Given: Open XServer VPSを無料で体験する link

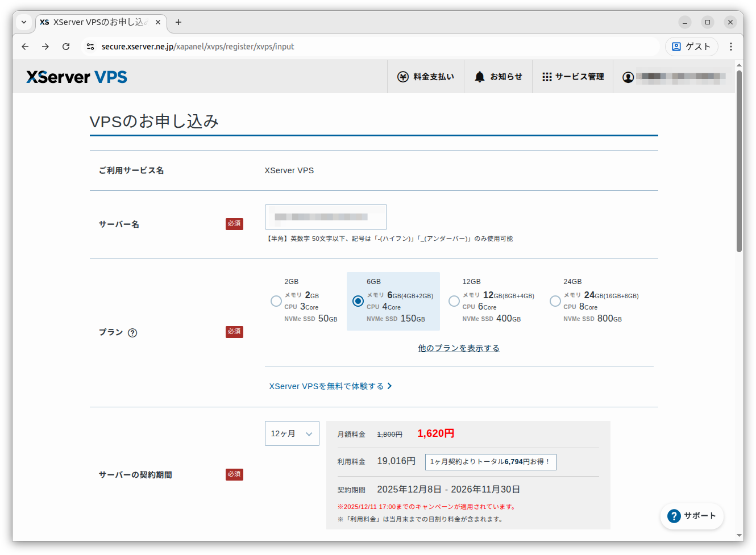Looking at the screenshot, I should click(327, 386).
